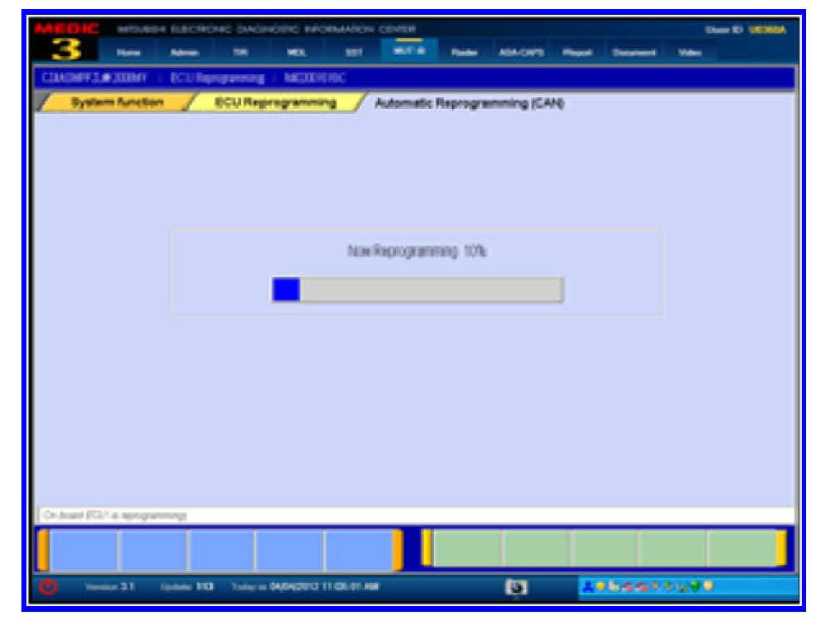This screenshot has width=820, height=644.
Task: Select the yellow ECU Reprogramming tab
Action: (275, 103)
